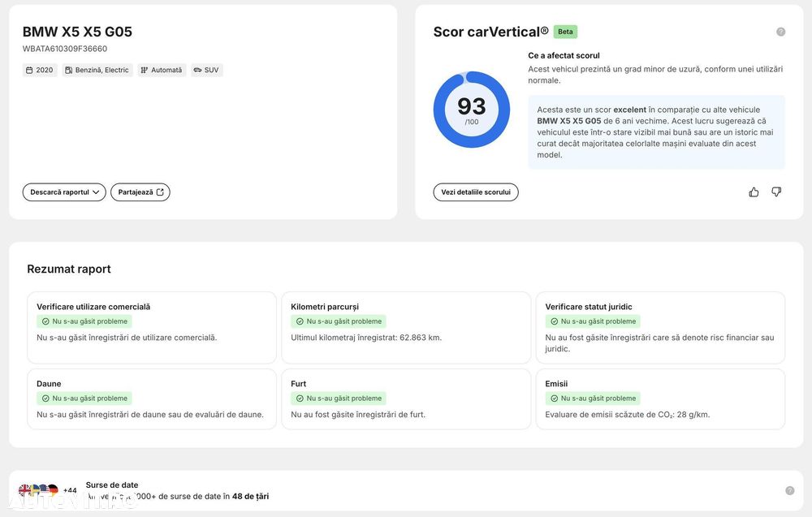Click the '48 de țări' bold text
812x517 pixels.
pyautogui.click(x=251, y=496)
